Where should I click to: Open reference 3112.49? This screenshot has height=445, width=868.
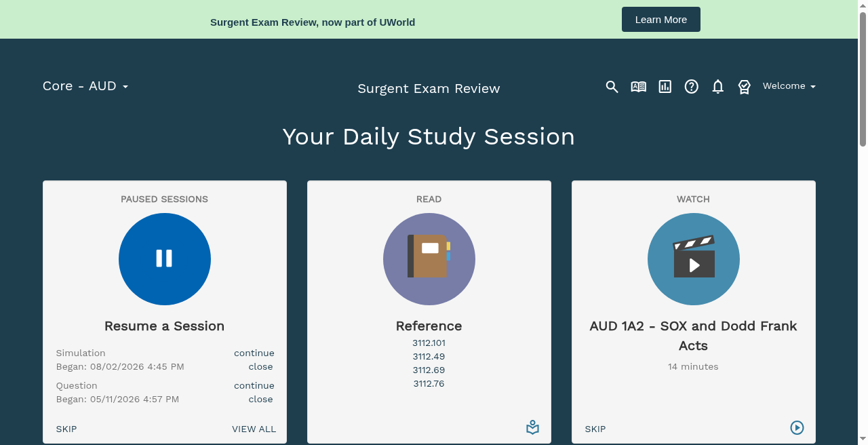(429, 357)
